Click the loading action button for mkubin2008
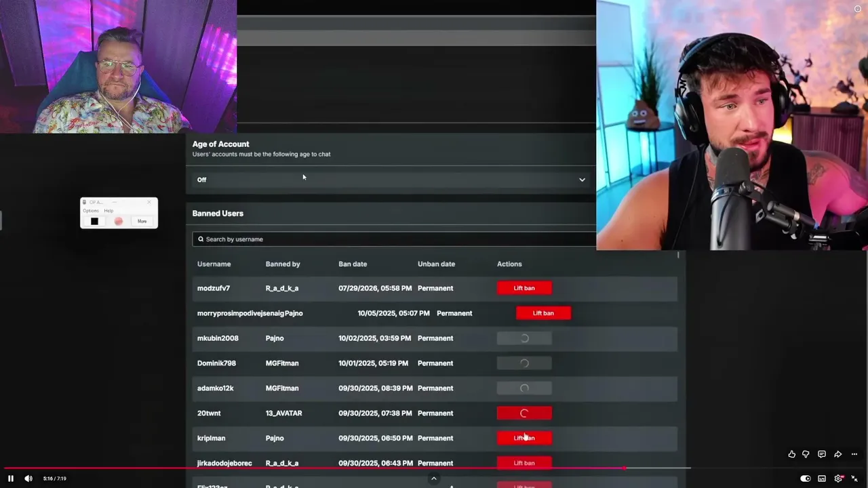868x488 pixels. (x=524, y=338)
